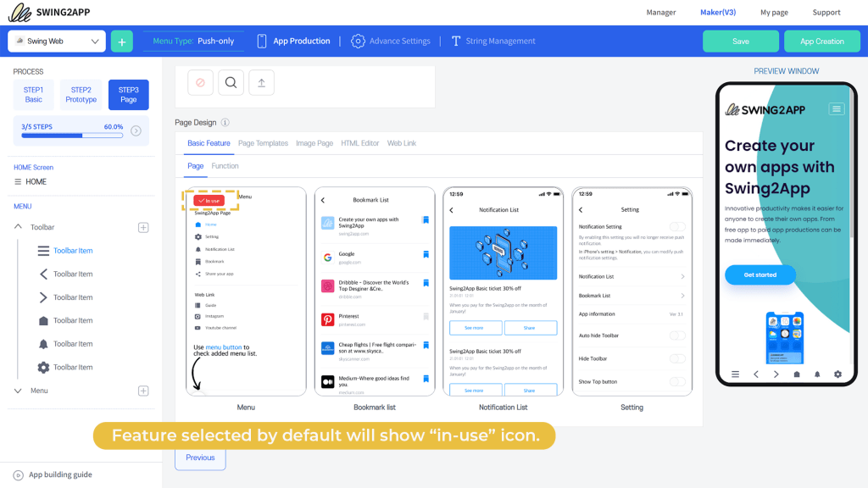
Task: Open Maker(V3) in top navigation
Action: coord(718,12)
